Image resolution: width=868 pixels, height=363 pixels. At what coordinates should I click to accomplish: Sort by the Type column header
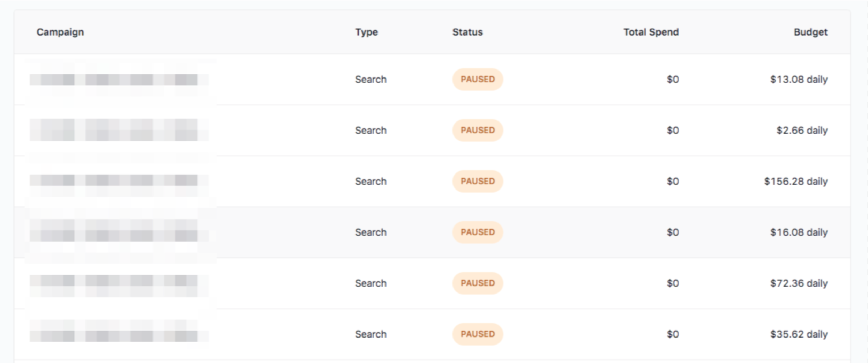pos(366,32)
